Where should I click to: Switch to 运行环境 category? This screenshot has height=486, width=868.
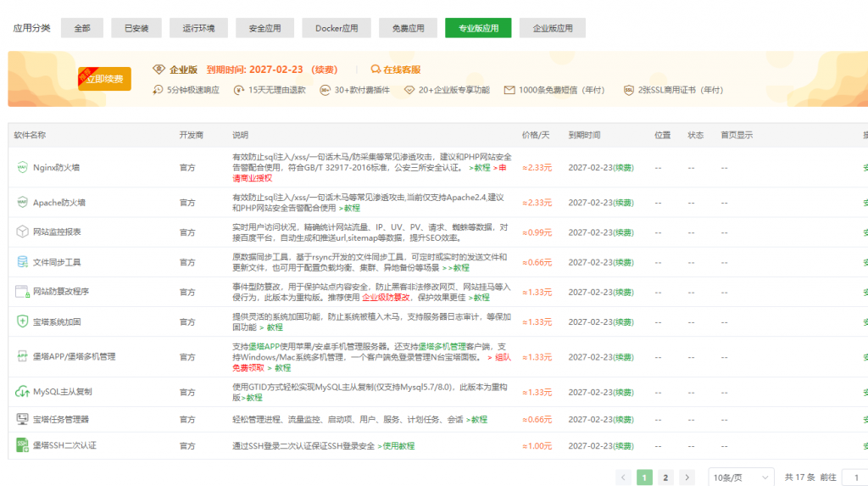pos(198,28)
